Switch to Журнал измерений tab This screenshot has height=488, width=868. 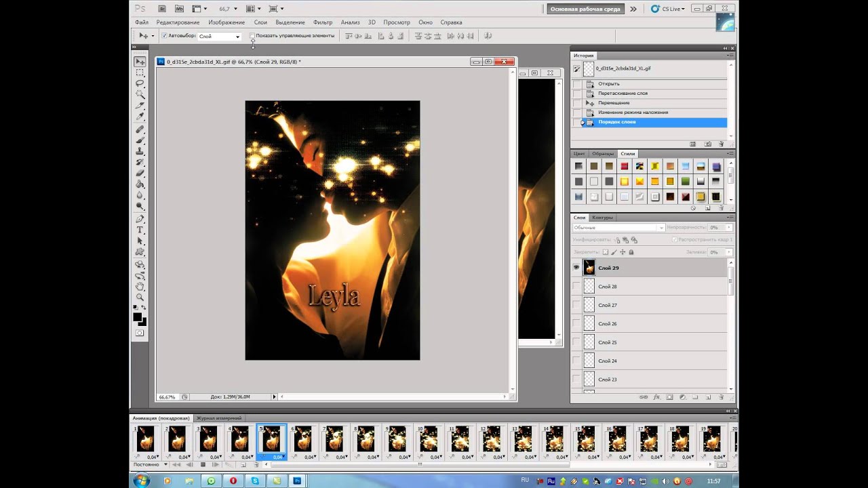(x=218, y=418)
